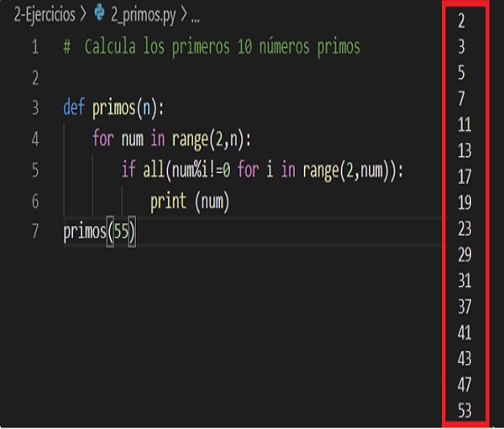Expand chevron after 2-Ejercicios breadcrumb
Screen dimensions: 504x429
tap(83, 14)
